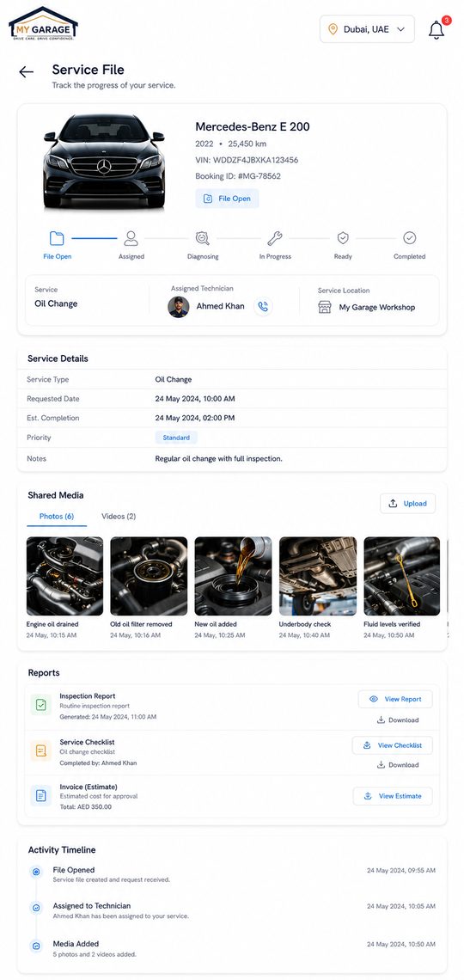Image resolution: width=464 pixels, height=980 pixels.
Task: Click the My Garage Workshop store icon
Action: click(325, 307)
